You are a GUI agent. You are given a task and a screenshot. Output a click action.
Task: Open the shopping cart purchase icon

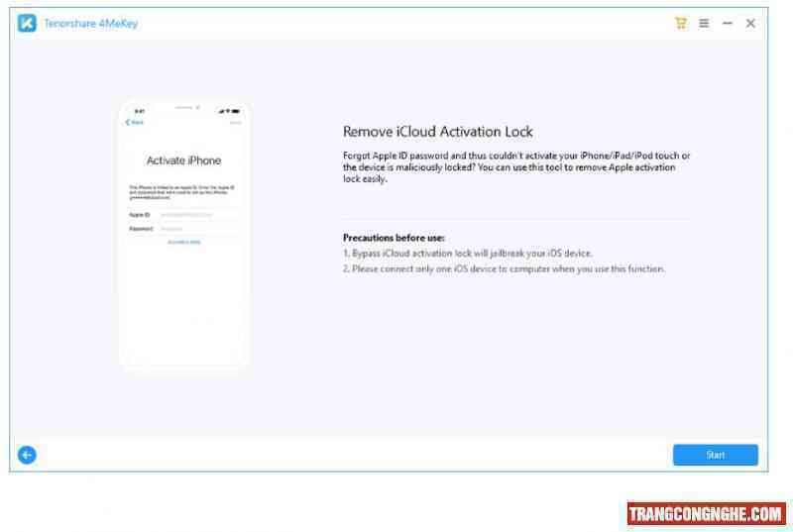tap(681, 23)
